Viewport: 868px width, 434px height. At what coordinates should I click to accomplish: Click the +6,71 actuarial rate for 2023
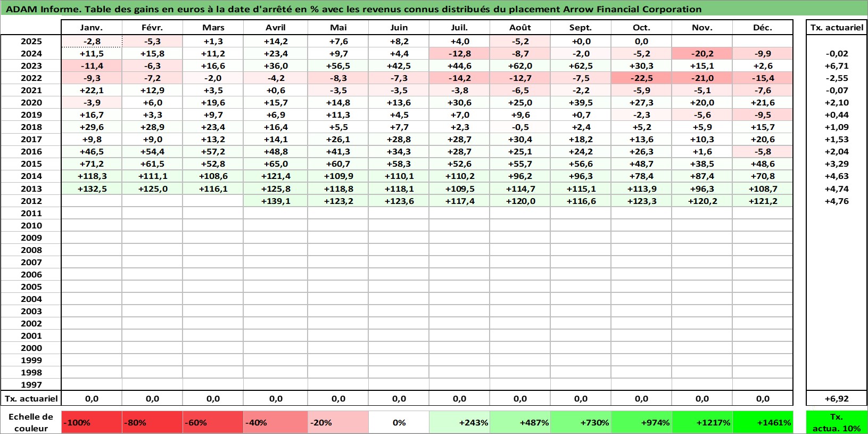tap(837, 65)
